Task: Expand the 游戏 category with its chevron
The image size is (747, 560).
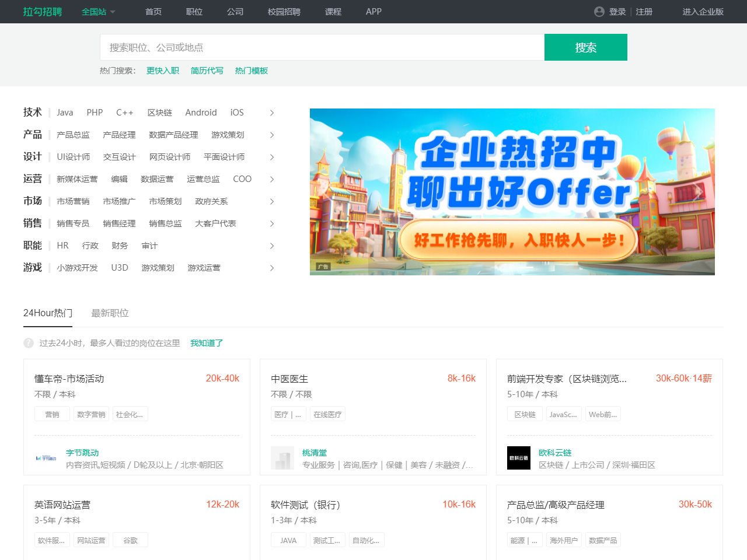Action: click(271, 268)
